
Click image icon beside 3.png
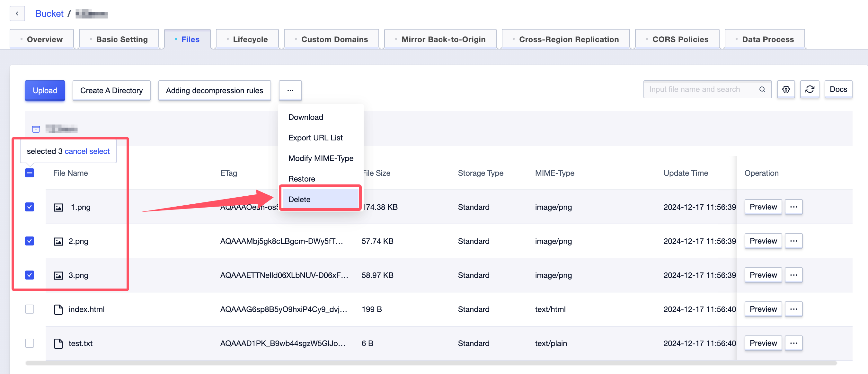point(58,275)
